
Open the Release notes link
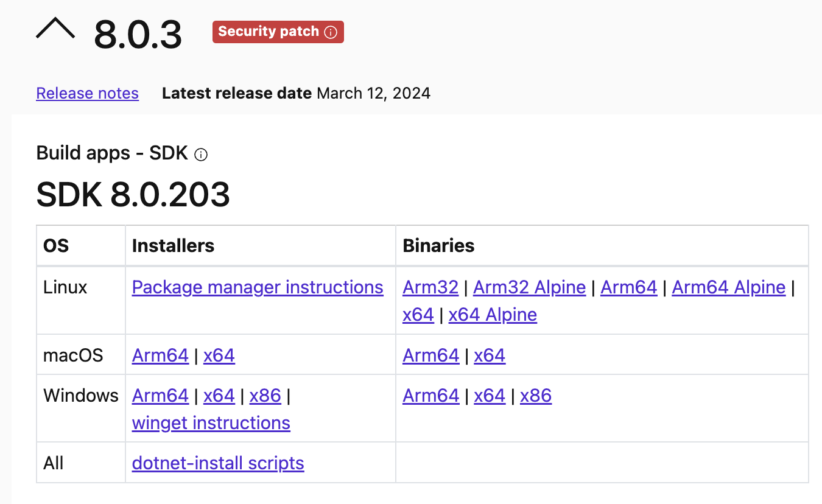[x=88, y=93]
